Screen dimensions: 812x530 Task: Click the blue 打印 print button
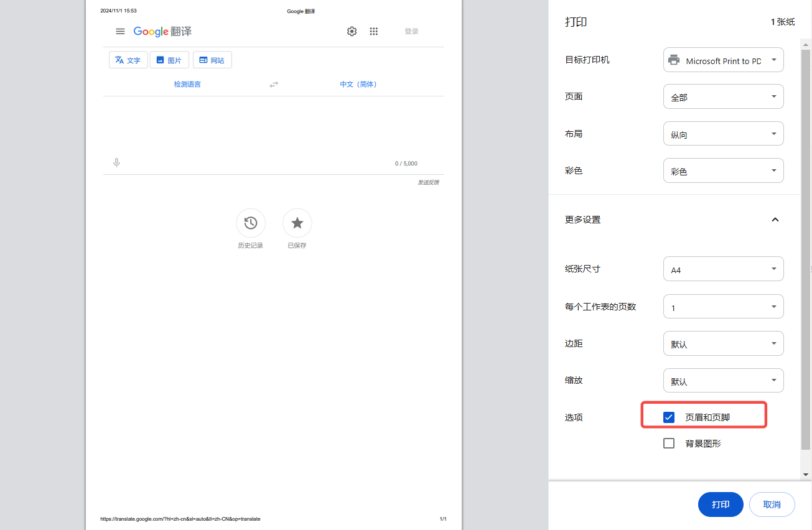[x=721, y=504]
